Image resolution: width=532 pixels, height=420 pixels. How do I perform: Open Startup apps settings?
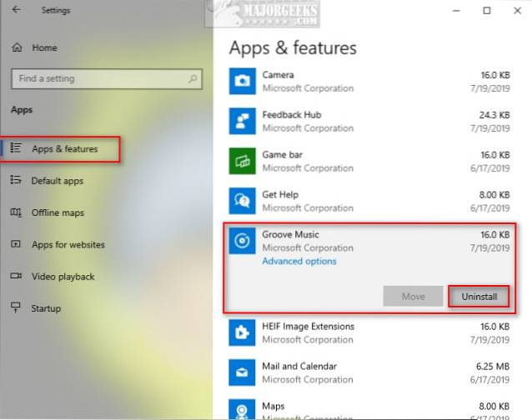(46, 308)
